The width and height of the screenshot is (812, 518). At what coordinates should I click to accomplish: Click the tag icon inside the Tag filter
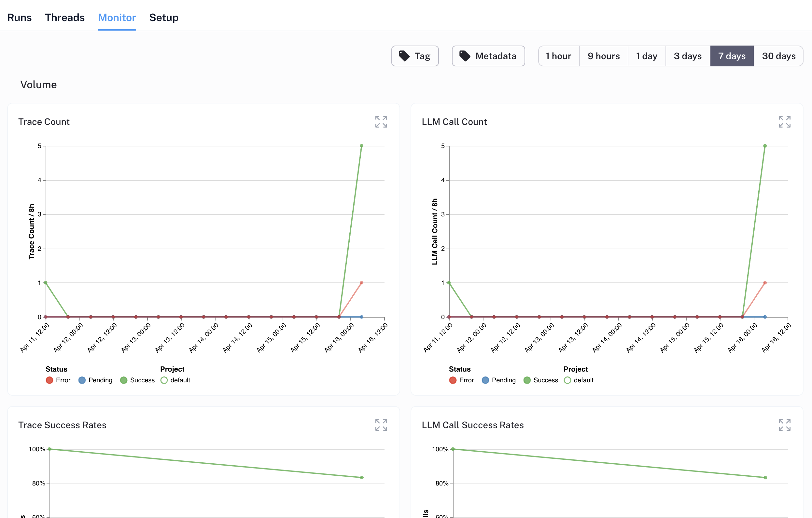coord(404,56)
